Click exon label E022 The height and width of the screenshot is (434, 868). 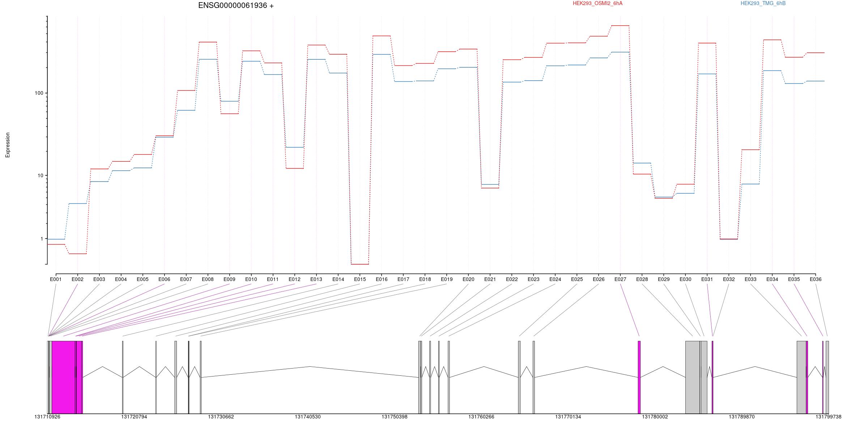(512, 279)
